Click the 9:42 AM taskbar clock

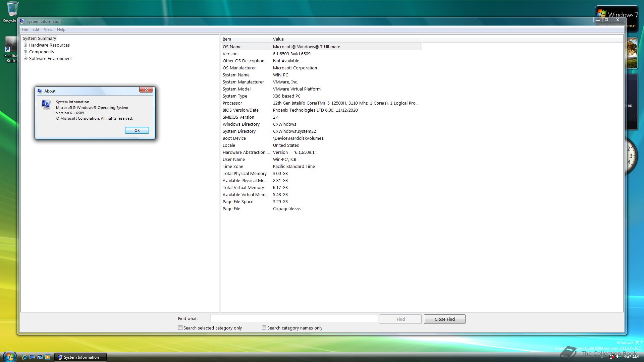631,357
